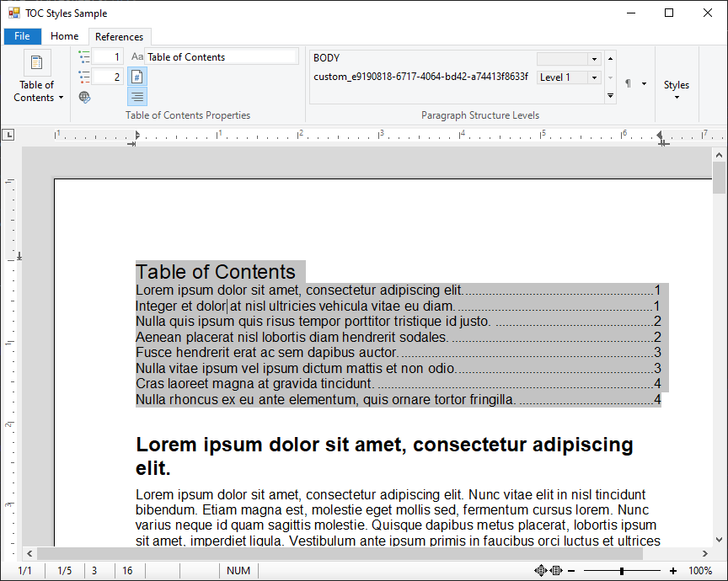This screenshot has width=728, height=581.
Task: Toggle right-align page numbers button
Action: pyautogui.click(x=137, y=97)
